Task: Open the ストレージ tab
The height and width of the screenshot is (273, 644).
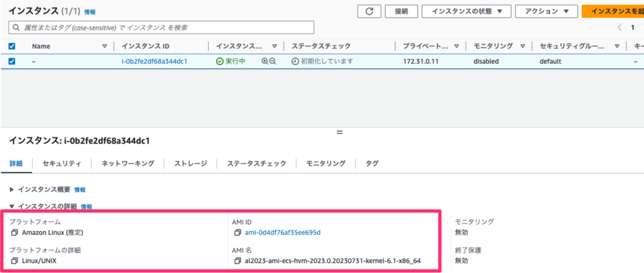Action: (191, 164)
